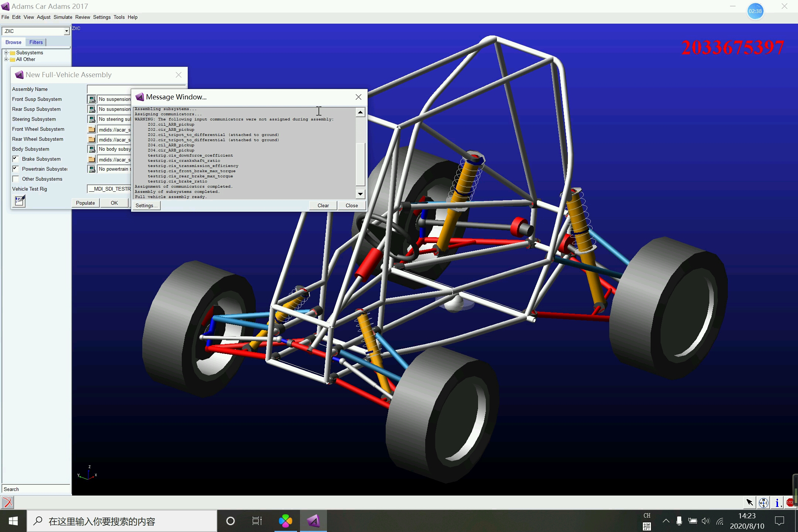The height and width of the screenshot is (532, 798).
Task: Open the Adjust menu
Action: [44, 17]
